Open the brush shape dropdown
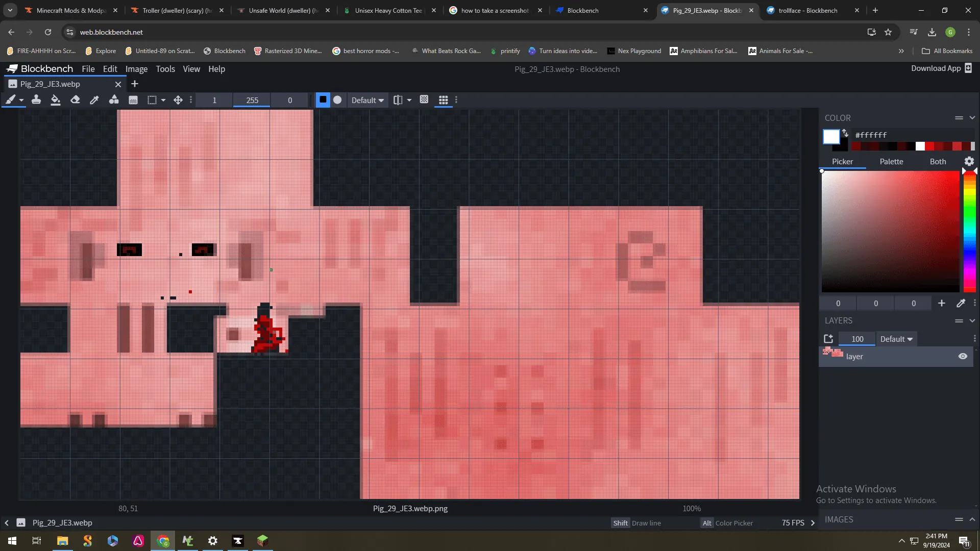The image size is (980, 551). pos(22,100)
